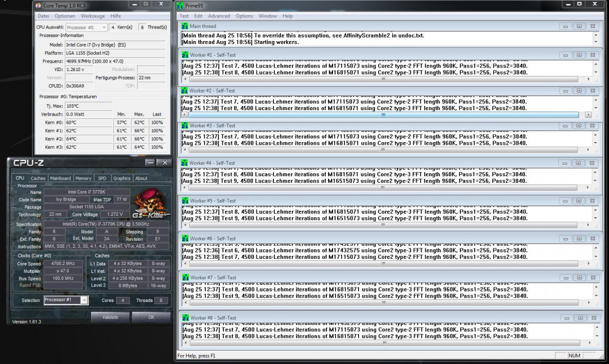Minimize the Worker #6 sub-window
The width and height of the screenshot is (609, 364).
[x=566, y=239]
